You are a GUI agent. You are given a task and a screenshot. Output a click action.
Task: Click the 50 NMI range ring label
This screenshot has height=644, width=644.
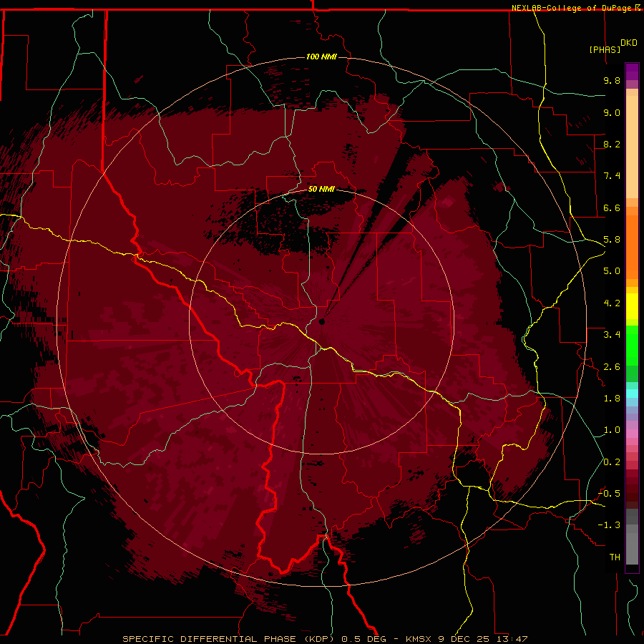(321, 189)
